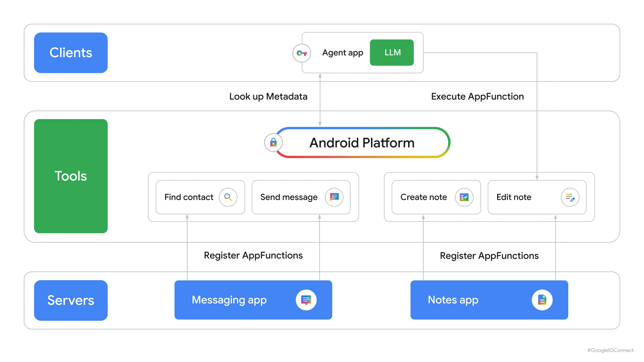Click the message icon in Send message
This screenshot has height=362, width=644.
[x=334, y=197]
